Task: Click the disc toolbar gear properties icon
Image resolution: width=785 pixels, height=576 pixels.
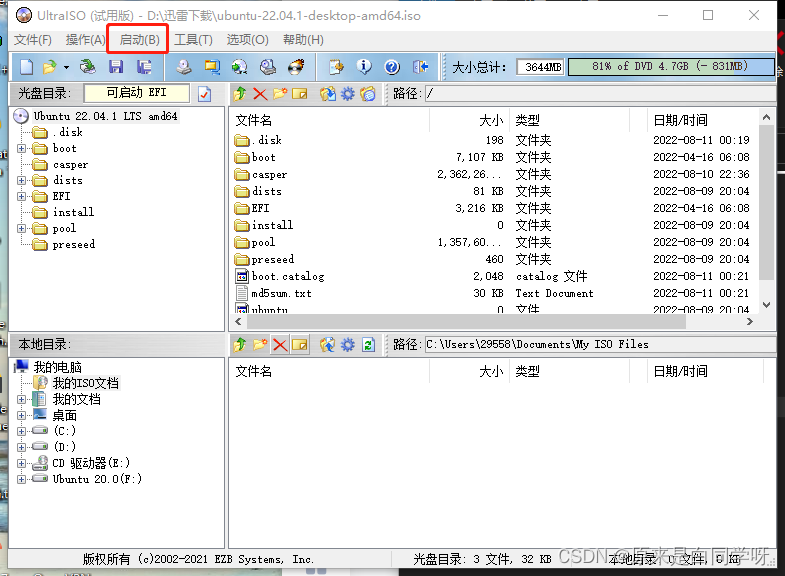Action: pyautogui.click(x=347, y=94)
